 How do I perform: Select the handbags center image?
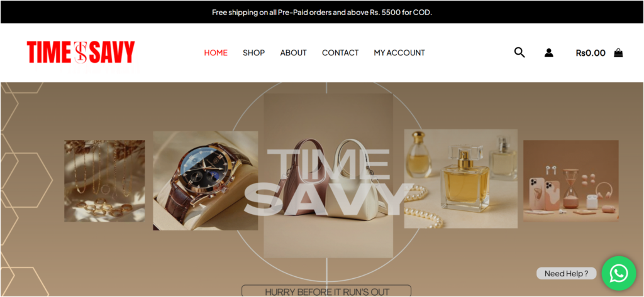point(328,176)
